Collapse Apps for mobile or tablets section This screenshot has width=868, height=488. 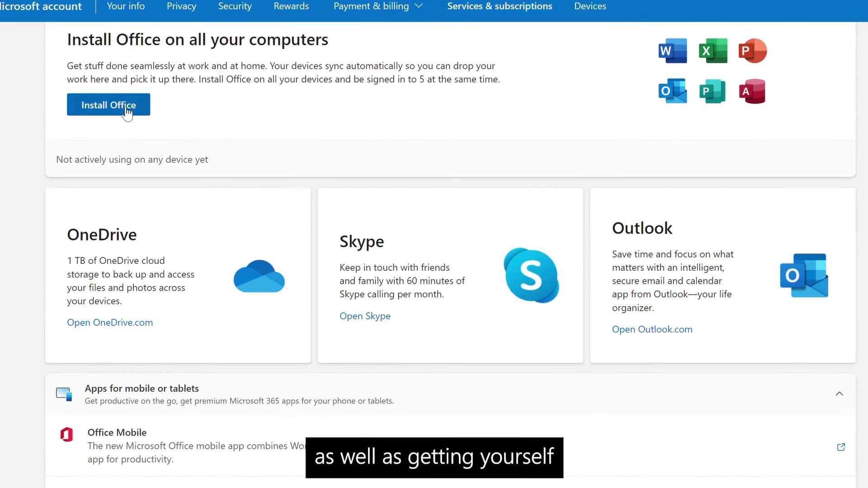point(839,394)
